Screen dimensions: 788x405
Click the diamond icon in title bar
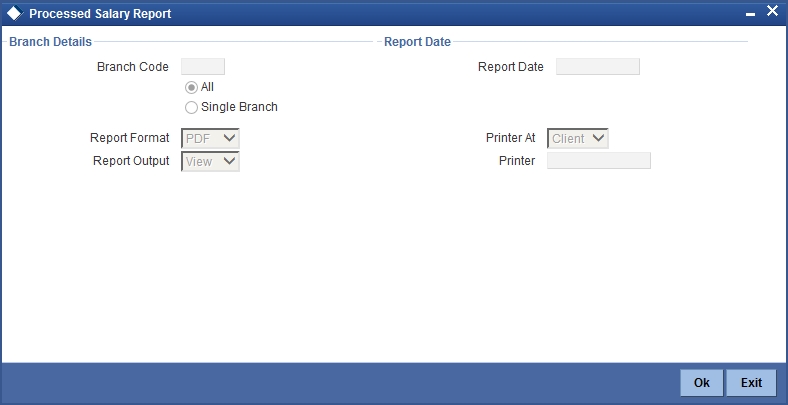coord(15,13)
